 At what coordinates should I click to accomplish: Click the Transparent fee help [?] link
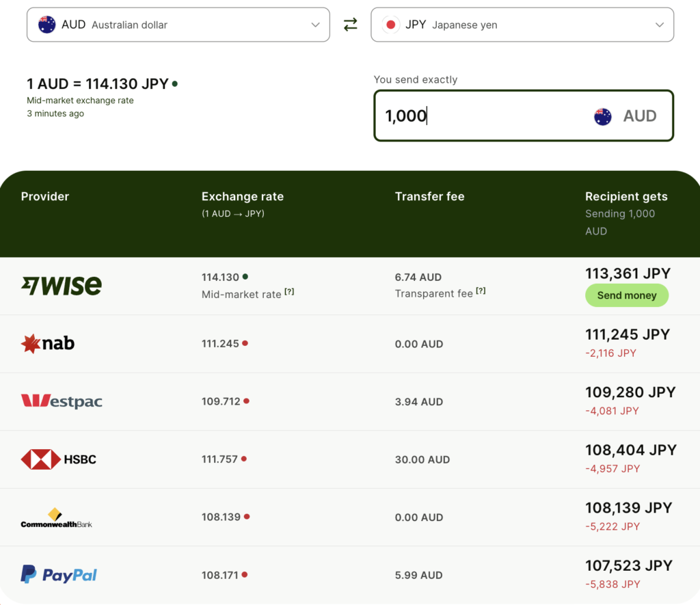481,291
